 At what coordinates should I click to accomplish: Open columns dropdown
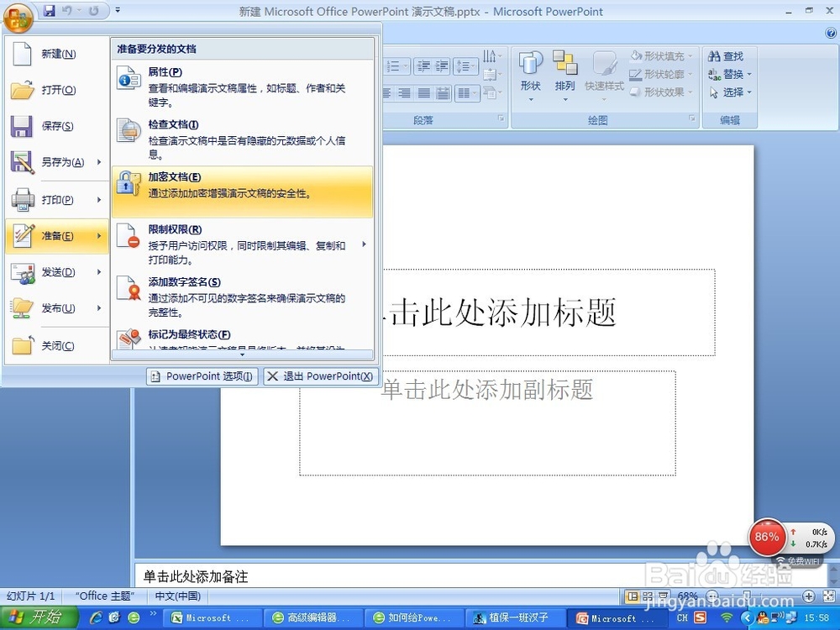467,94
